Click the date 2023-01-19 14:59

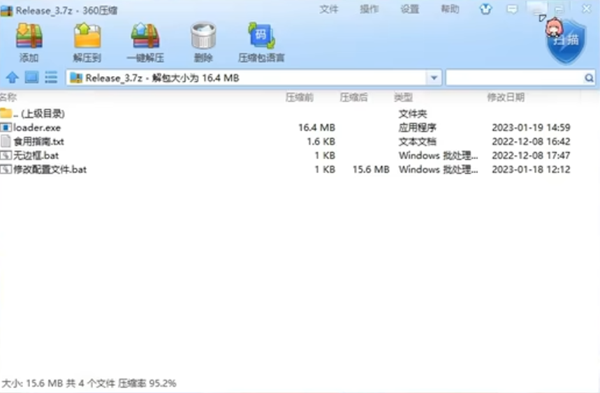531,127
